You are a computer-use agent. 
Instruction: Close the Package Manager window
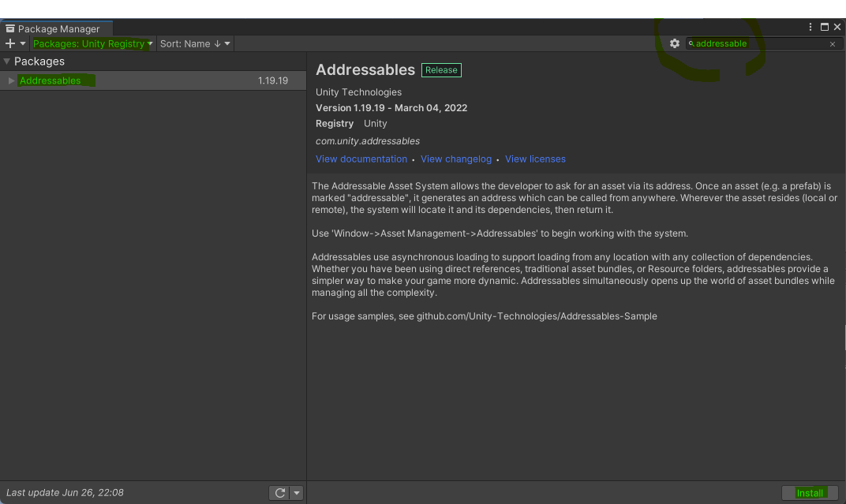click(837, 27)
